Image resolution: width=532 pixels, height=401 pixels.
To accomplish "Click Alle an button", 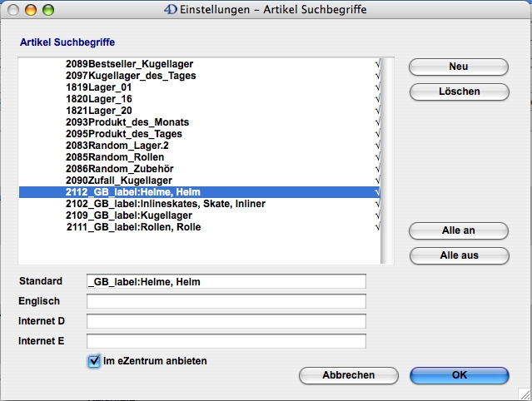I will [x=459, y=230].
